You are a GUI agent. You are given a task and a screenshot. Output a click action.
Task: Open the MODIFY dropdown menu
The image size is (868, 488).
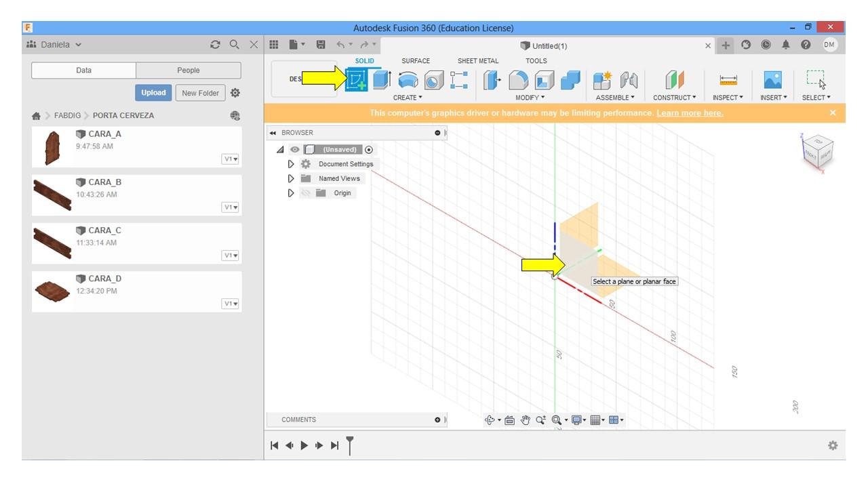pos(530,98)
